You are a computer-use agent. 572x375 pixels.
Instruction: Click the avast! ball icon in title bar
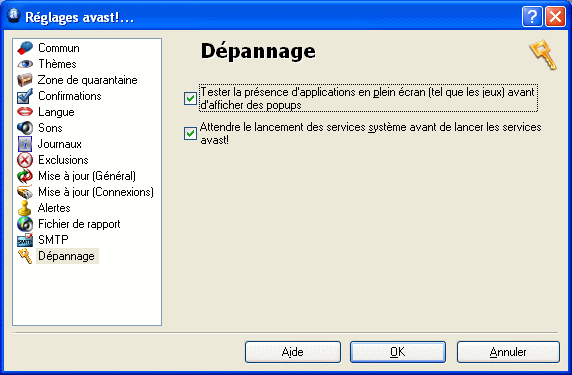[x=14, y=16]
